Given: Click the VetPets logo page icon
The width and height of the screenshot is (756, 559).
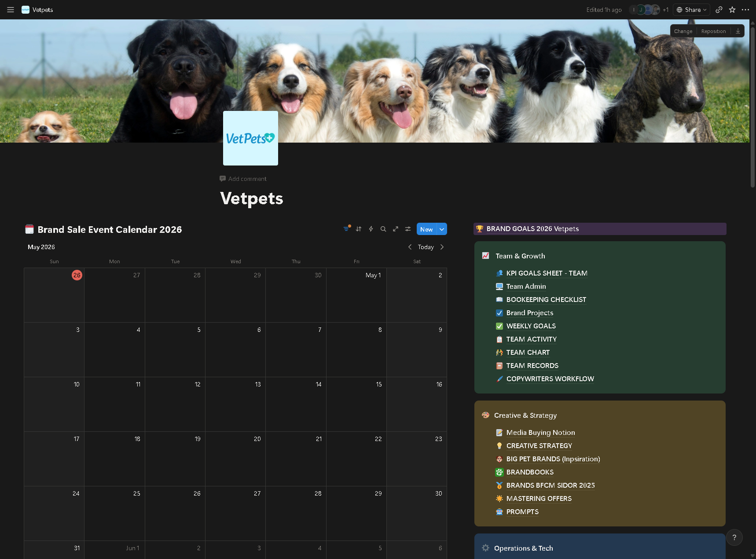Looking at the screenshot, I should 250,138.
